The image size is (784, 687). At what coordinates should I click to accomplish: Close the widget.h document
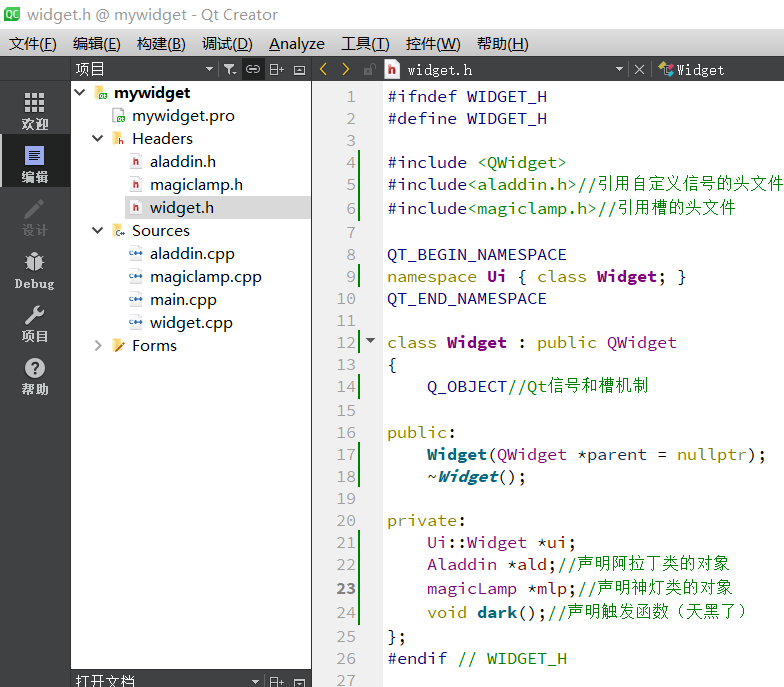point(639,70)
